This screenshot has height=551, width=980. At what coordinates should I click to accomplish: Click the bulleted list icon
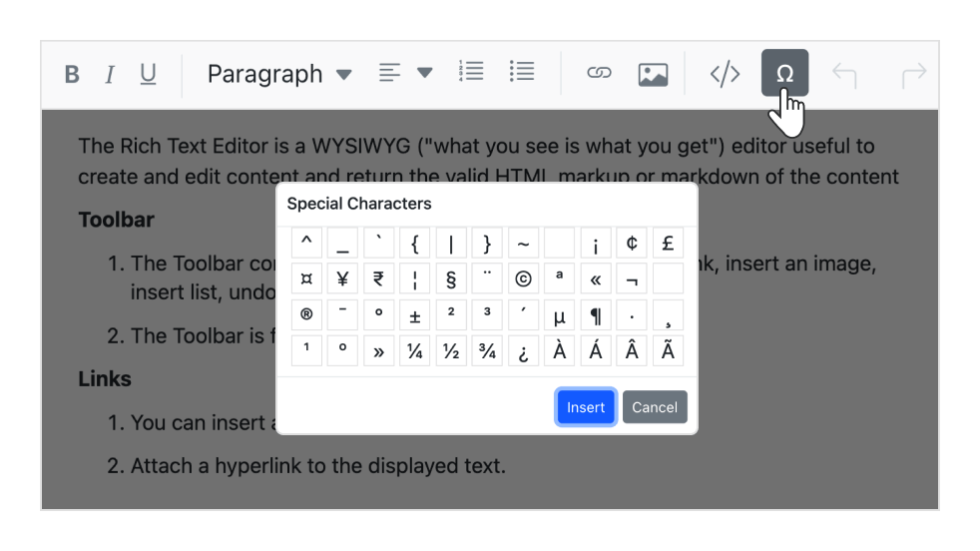coord(521,72)
